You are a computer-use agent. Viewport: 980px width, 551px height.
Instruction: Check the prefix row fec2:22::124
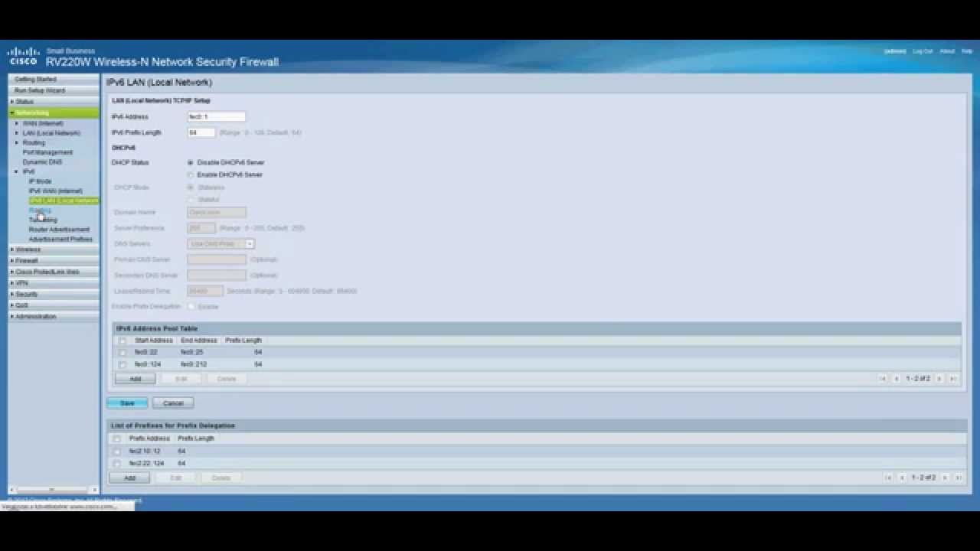(x=116, y=464)
